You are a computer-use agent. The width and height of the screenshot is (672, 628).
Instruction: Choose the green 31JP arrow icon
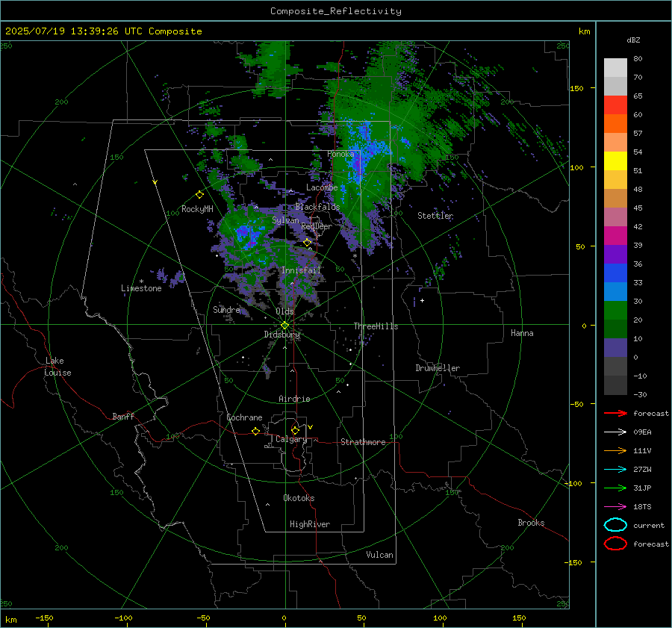tap(615, 488)
